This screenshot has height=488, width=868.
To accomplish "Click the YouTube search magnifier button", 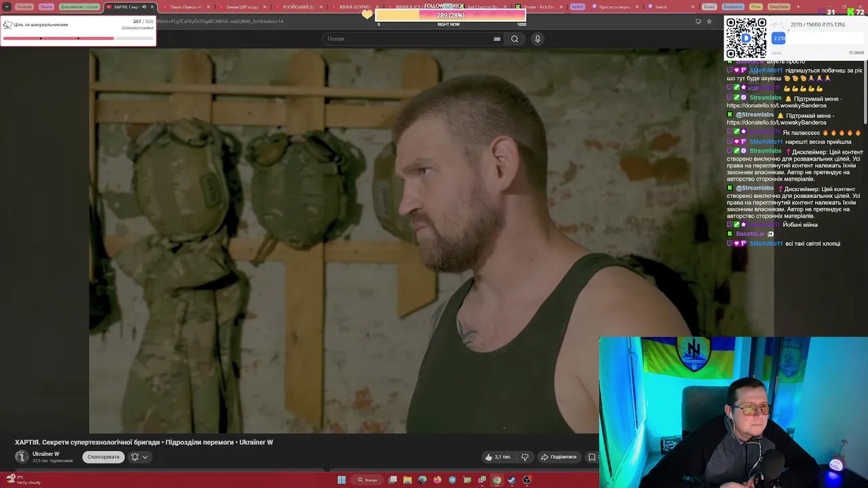I will point(515,39).
